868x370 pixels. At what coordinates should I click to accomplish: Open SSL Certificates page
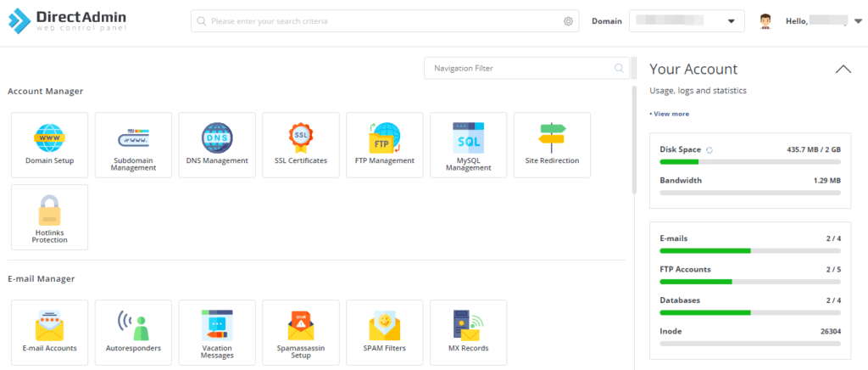[301, 144]
